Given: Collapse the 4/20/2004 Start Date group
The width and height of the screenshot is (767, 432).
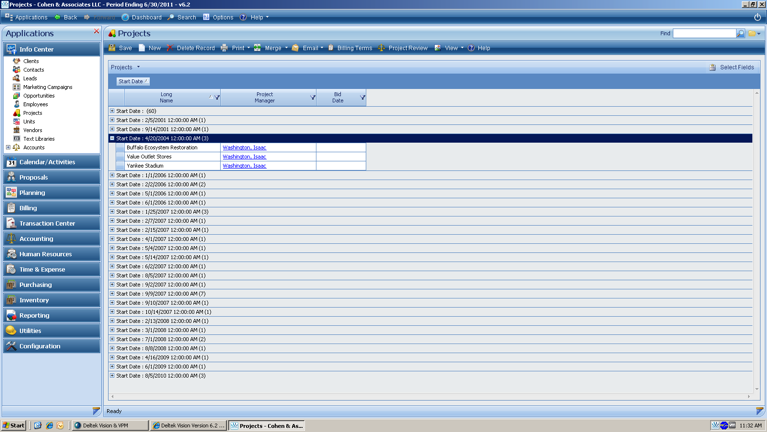Looking at the screenshot, I should tap(112, 138).
